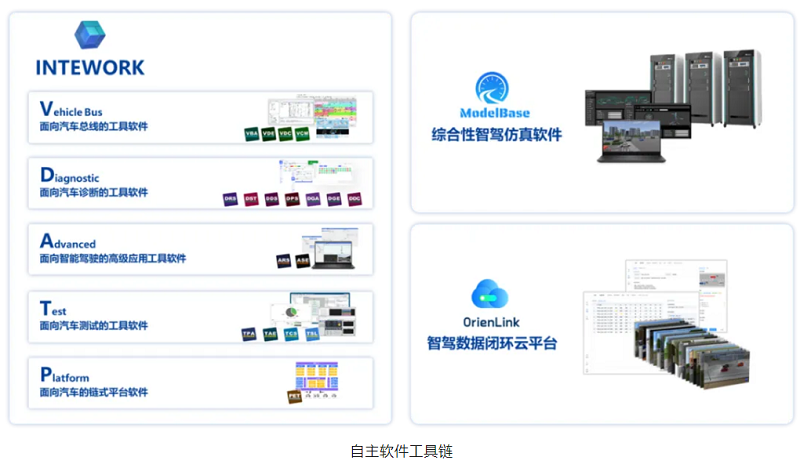Viewport: 800px width, 464px height.
Task: Click the Diagnostic heading
Action: pyautogui.click(x=69, y=175)
